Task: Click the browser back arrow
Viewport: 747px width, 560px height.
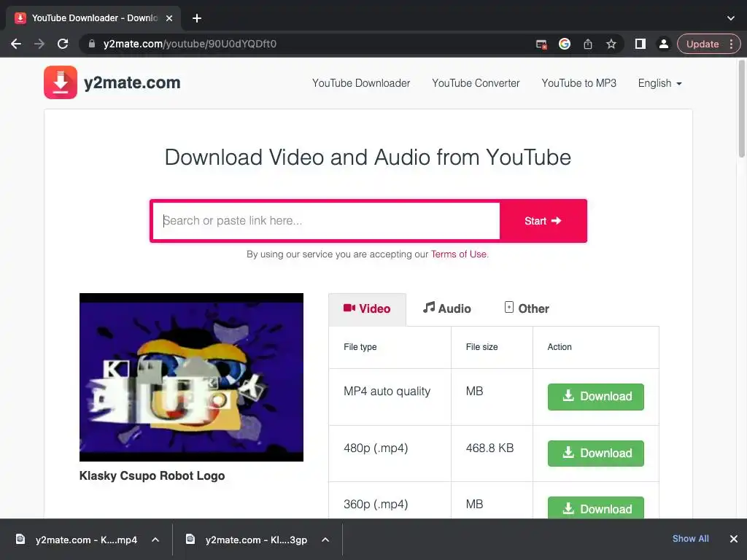Action: (16, 44)
